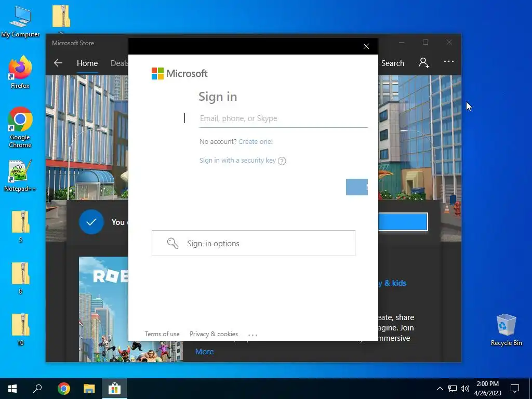Click the More link under Roblox description
The image size is (532, 399).
204,352
